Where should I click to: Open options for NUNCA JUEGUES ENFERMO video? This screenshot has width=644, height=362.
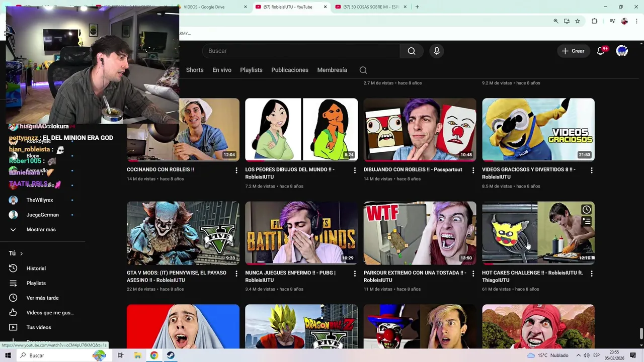355,274
